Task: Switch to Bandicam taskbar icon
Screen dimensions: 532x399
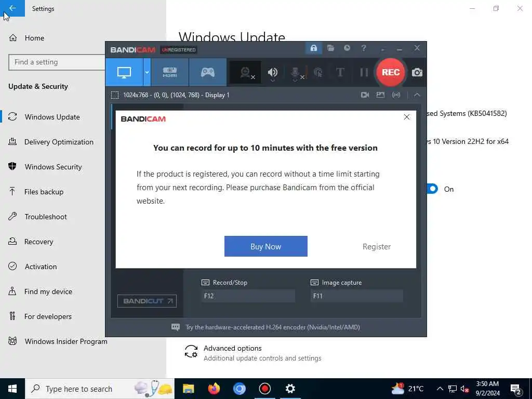Action: click(264, 389)
